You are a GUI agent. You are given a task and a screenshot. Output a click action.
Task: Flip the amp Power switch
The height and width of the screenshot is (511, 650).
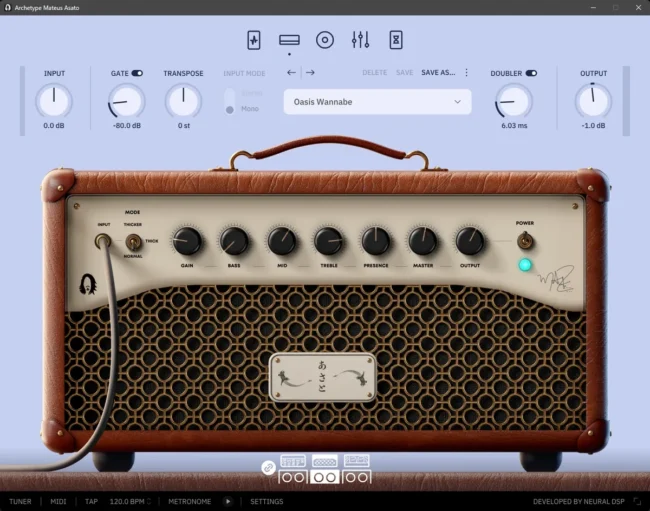pyautogui.click(x=525, y=240)
